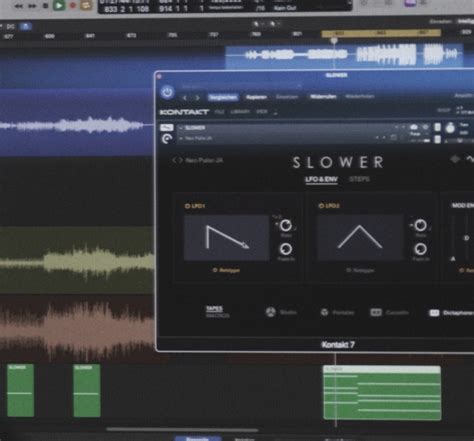
Task: Click the LFO1 Fade In knob
Action: [x=286, y=249]
